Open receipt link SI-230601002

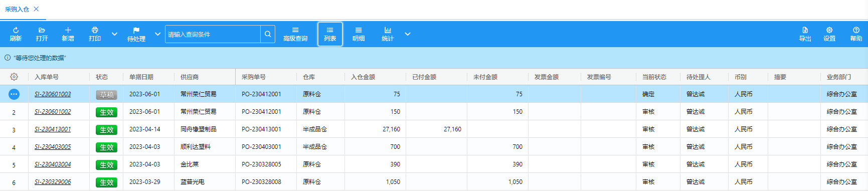(53, 112)
